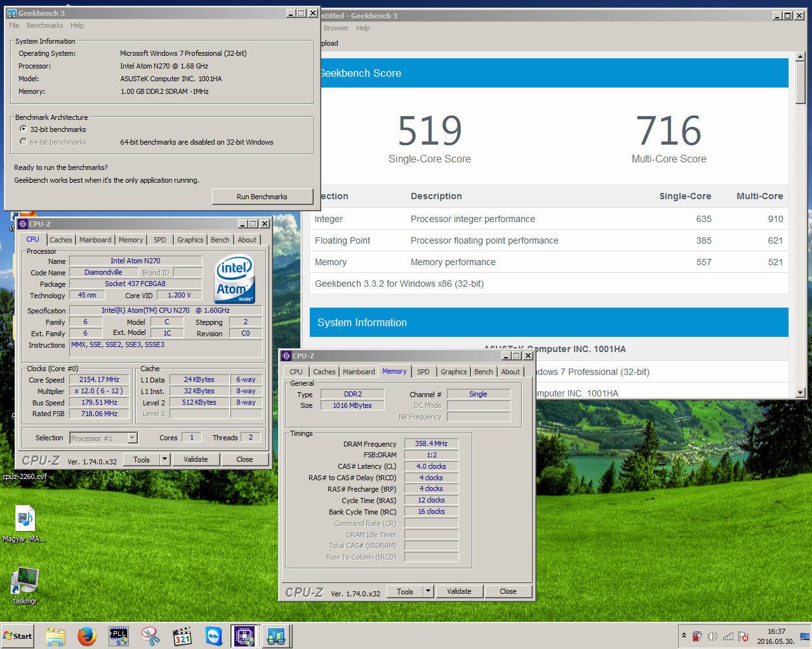Click the Multi-Core Score 716
The image size is (812, 649).
point(669,131)
